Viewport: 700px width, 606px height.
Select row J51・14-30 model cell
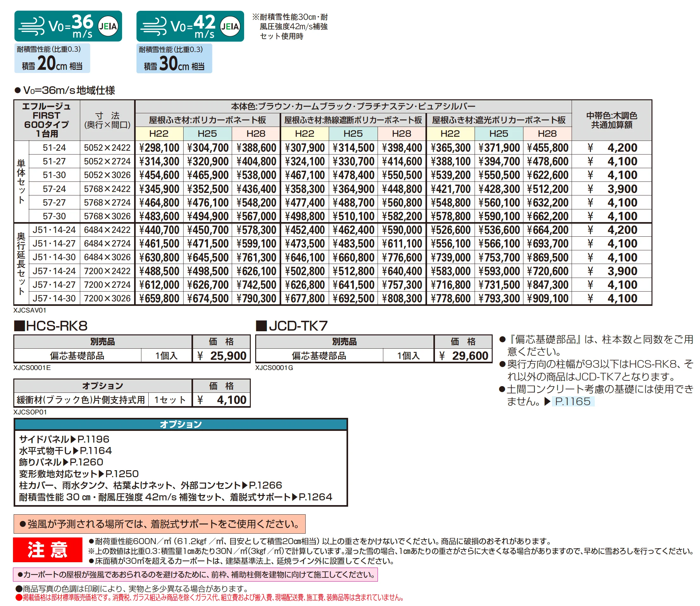tap(55, 257)
